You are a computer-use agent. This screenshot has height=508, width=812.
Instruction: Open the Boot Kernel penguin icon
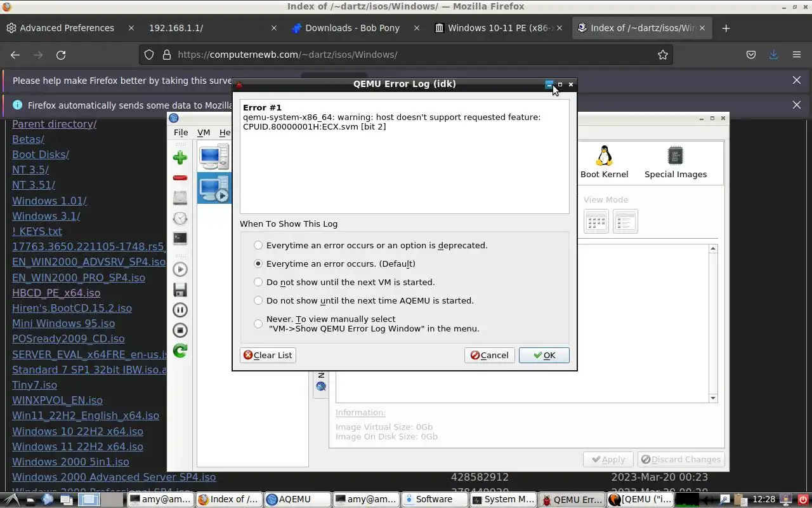point(604,163)
